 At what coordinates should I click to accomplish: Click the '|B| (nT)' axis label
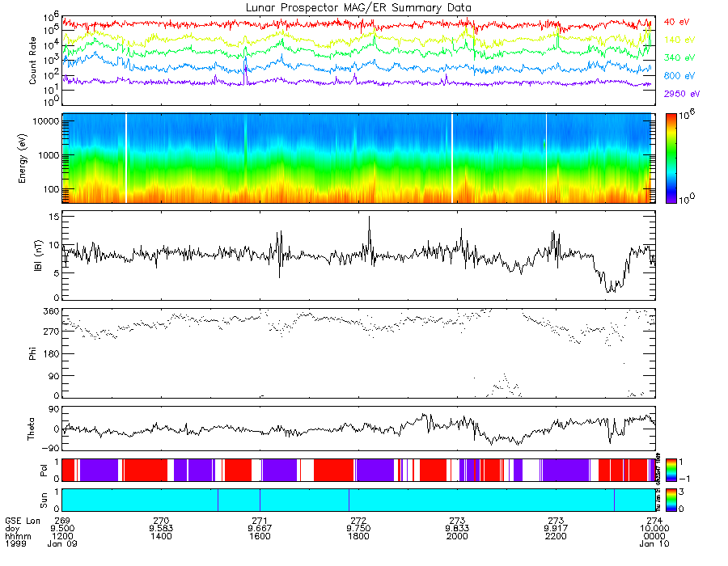pyautogui.click(x=38, y=256)
